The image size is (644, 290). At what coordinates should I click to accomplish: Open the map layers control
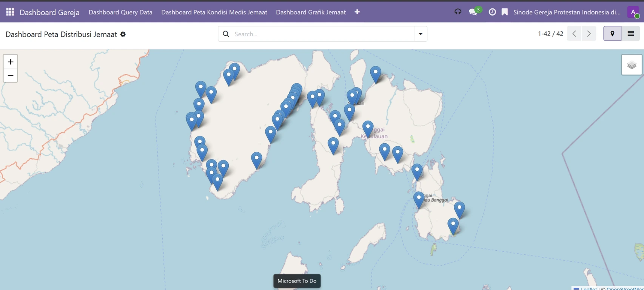(x=632, y=65)
